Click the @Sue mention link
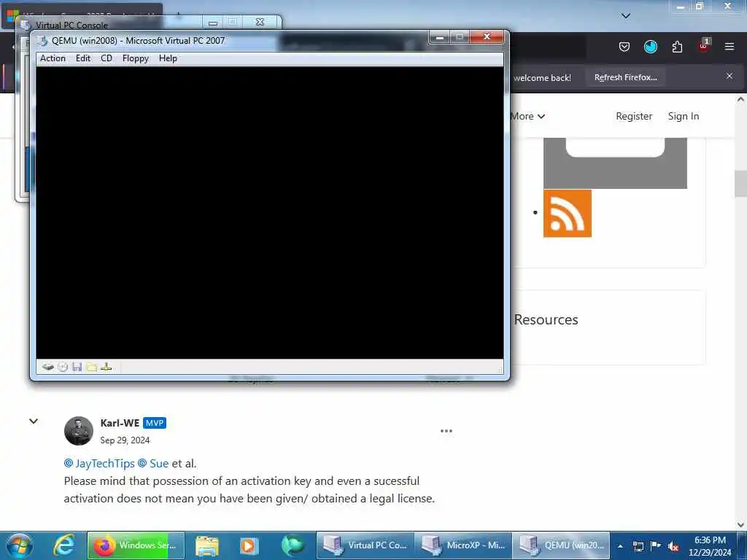Screen dimensions: 747x560 pos(153,463)
